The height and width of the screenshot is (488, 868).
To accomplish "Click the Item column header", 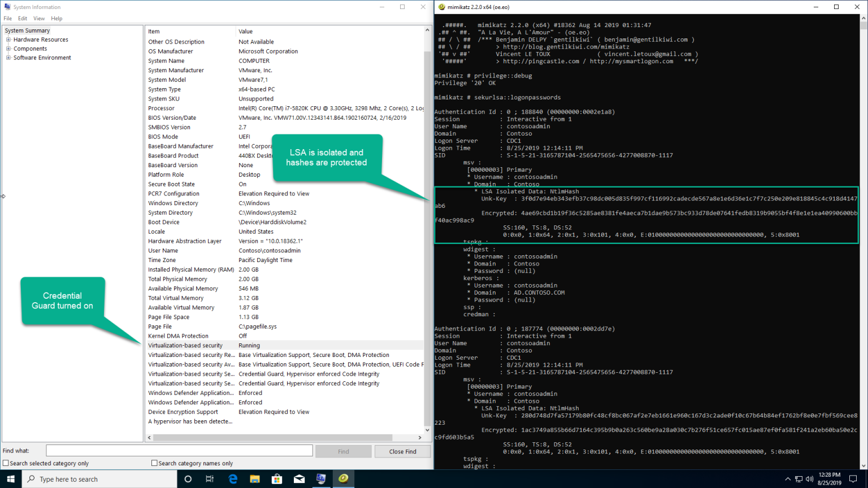I will pyautogui.click(x=190, y=31).
